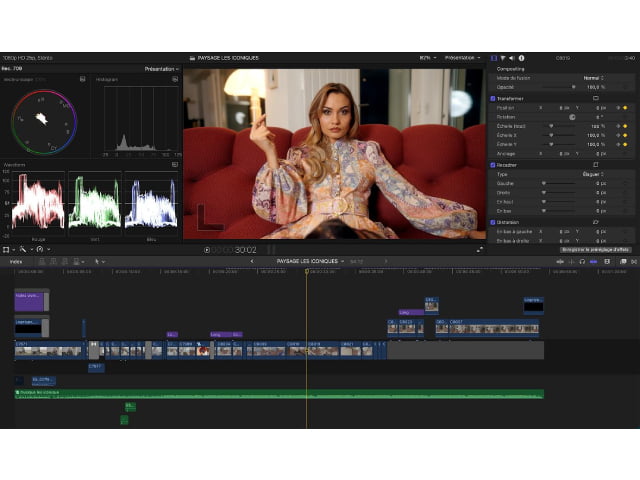Open the Effects browser icon
Viewport: 640px width, 480px height.
point(623,262)
